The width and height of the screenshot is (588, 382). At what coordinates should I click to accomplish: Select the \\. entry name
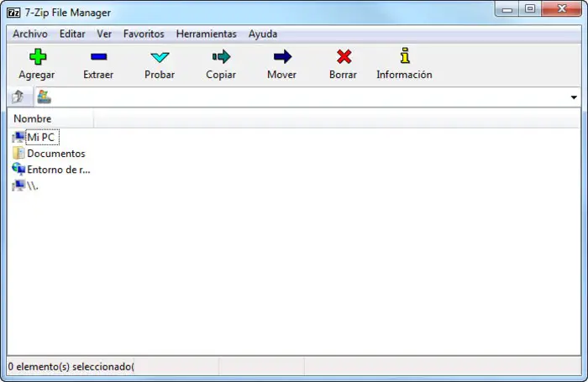(x=33, y=186)
